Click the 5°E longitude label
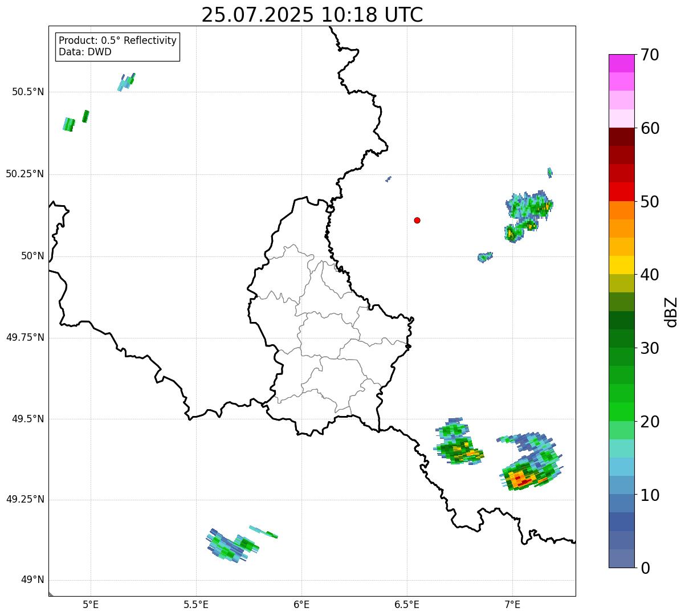 91,605
